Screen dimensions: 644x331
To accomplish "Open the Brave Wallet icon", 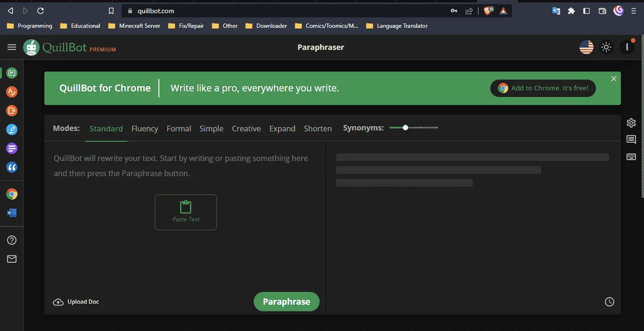I will (602, 10).
